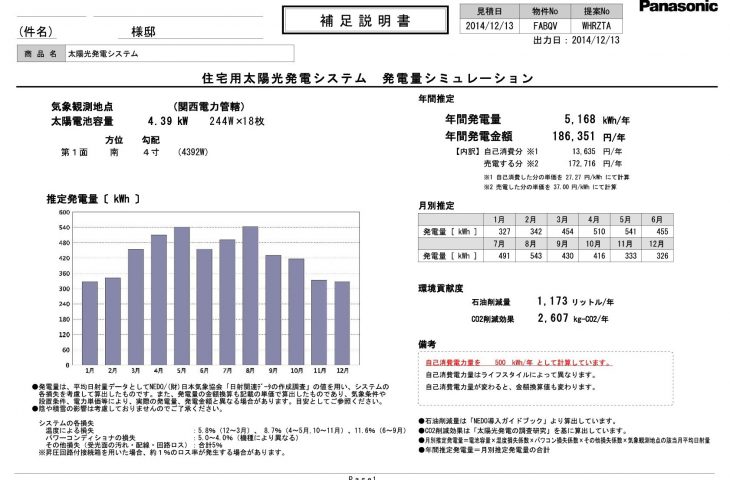This screenshot has width=730, height=480.
Task: Click the 600 label on chart axis
Action: (64, 212)
